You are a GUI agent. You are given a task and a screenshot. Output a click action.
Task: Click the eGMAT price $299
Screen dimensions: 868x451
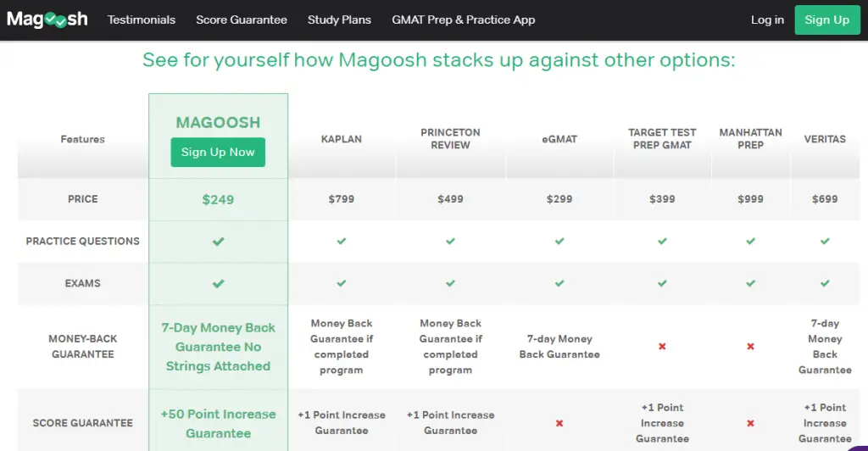click(x=559, y=199)
